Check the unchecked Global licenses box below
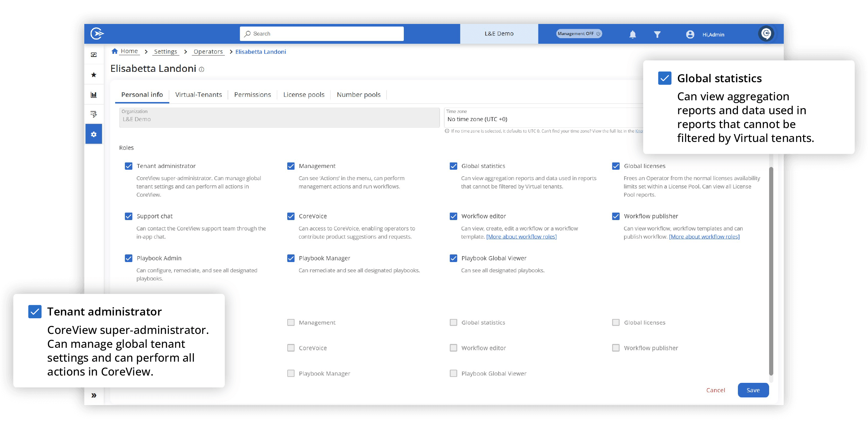This screenshot has width=868, height=429. [616, 322]
